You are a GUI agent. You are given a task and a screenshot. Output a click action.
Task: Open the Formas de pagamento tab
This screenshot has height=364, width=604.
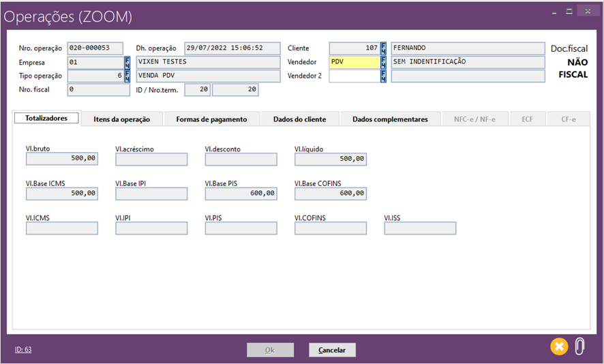(x=211, y=119)
